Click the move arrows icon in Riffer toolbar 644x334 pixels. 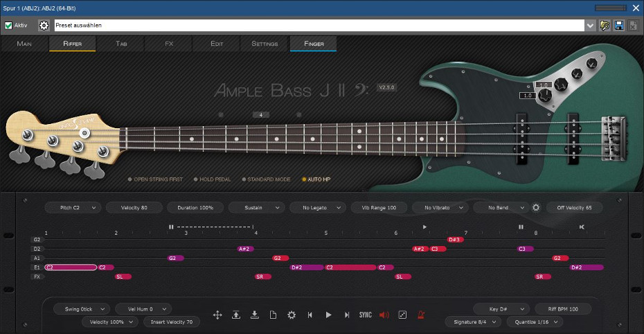pos(217,315)
